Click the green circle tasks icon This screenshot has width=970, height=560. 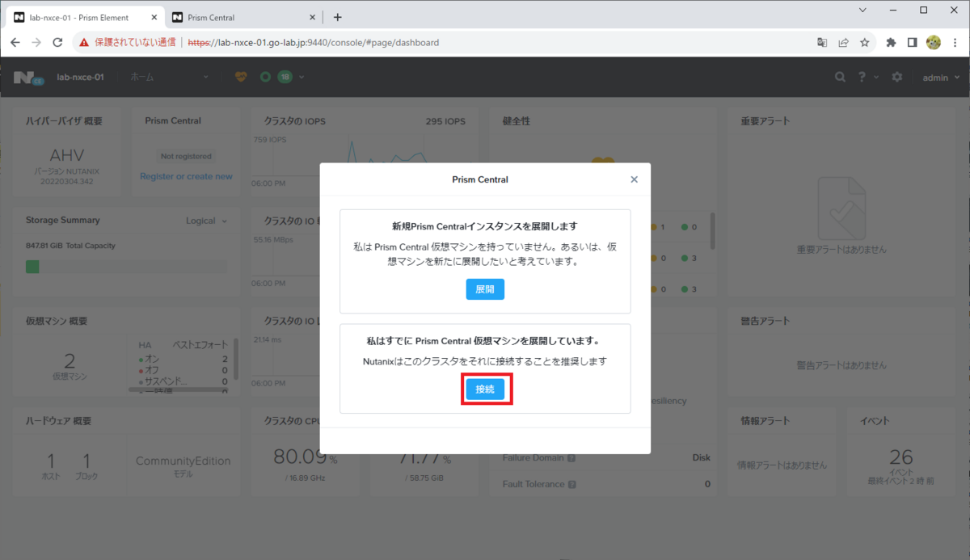(x=265, y=77)
